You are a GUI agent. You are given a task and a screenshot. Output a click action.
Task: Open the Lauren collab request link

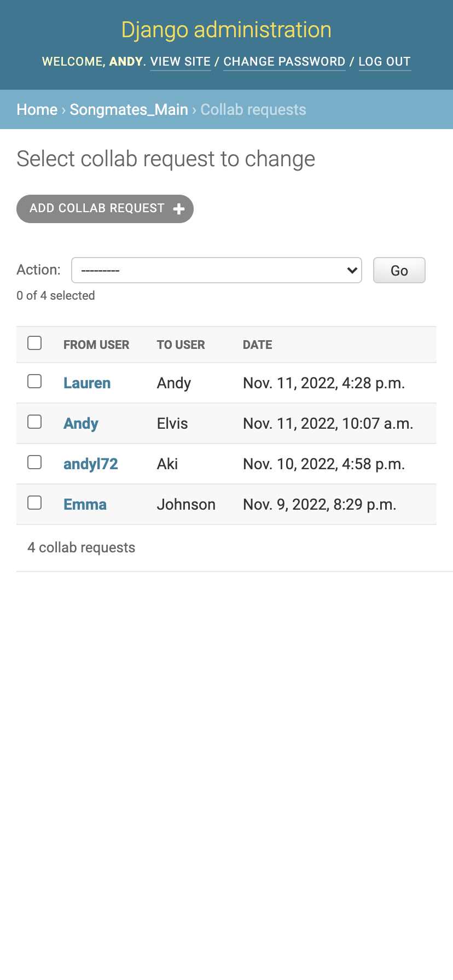[87, 383]
